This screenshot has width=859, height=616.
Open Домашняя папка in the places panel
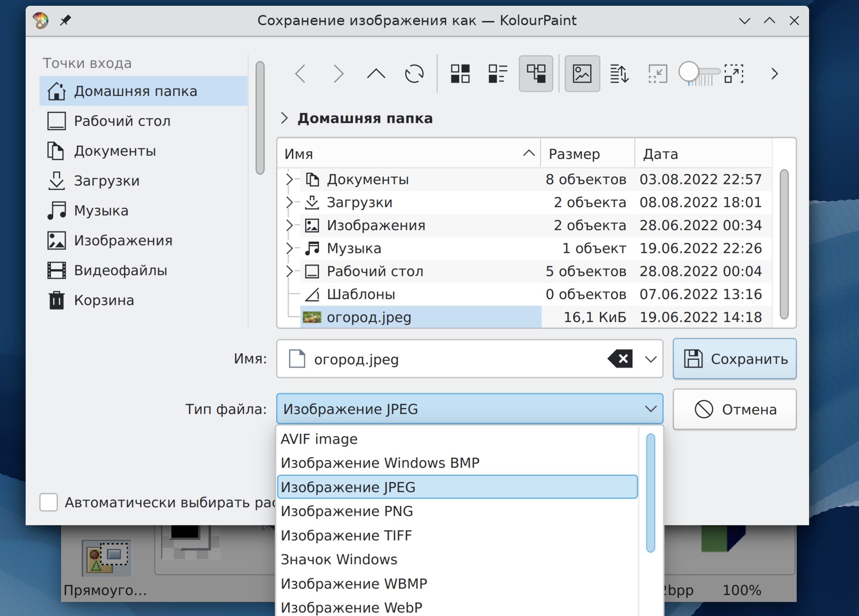[143, 91]
